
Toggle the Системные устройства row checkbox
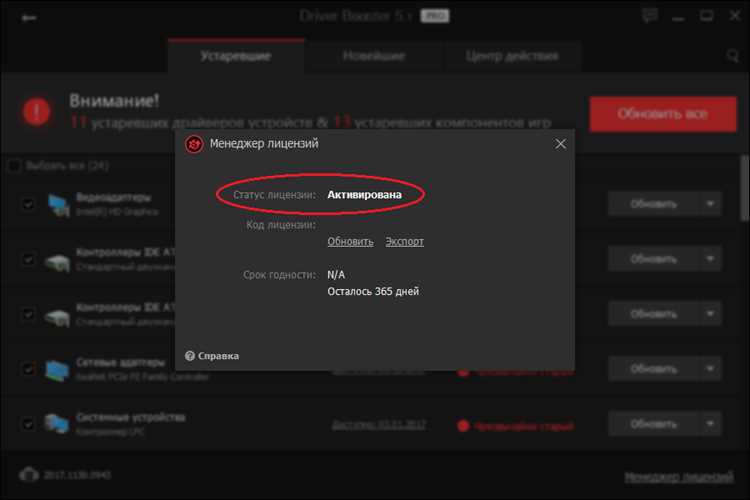coord(28,424)
